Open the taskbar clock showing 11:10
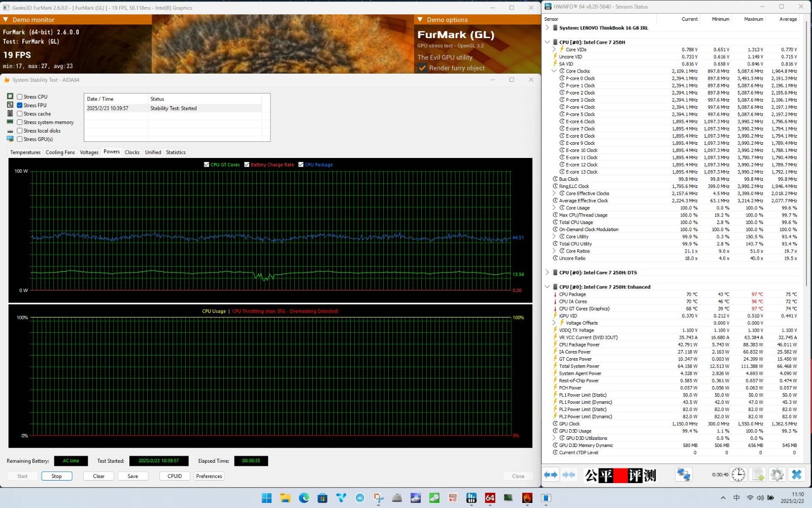This screenshot has width=812, height=508. [x=792, y=498]
